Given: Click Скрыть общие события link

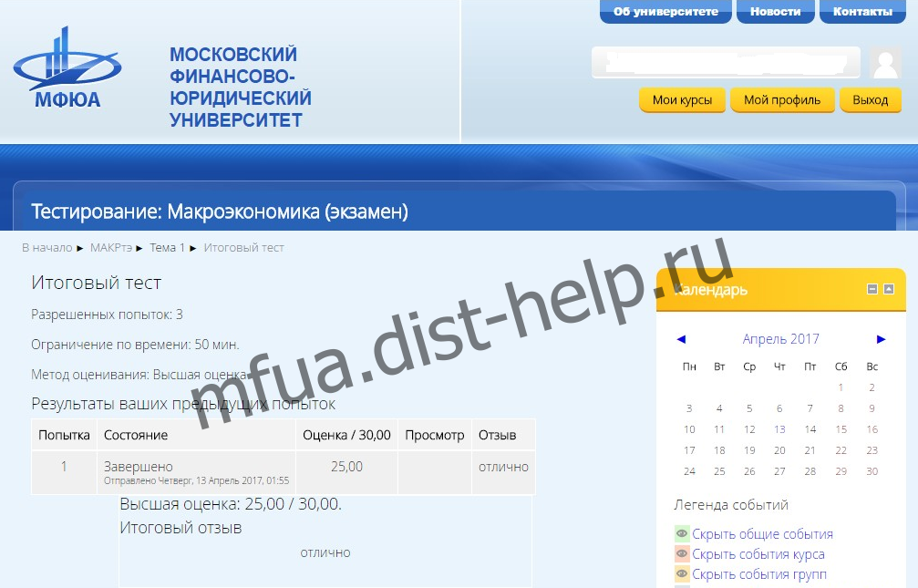Looking at the screenshot, I should click(x=762, y=533).
